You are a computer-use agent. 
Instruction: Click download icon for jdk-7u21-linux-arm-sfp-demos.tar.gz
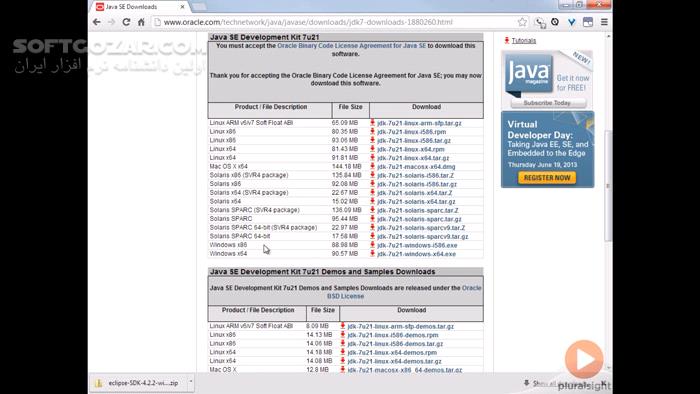(342, 326)
